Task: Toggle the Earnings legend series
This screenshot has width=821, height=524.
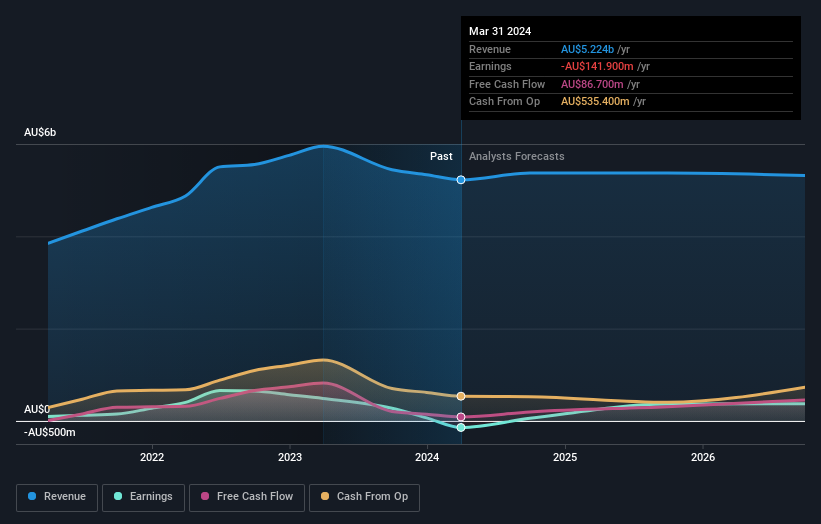Action: (143, 497)
